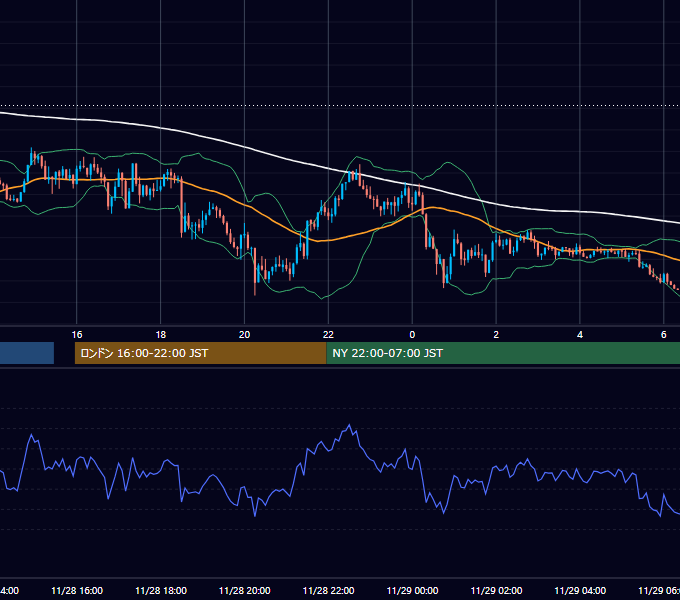The width and height of the screenshot is (680, 600).
Task: Click the 11/28 16:00 time label
Action: (77, 590)
